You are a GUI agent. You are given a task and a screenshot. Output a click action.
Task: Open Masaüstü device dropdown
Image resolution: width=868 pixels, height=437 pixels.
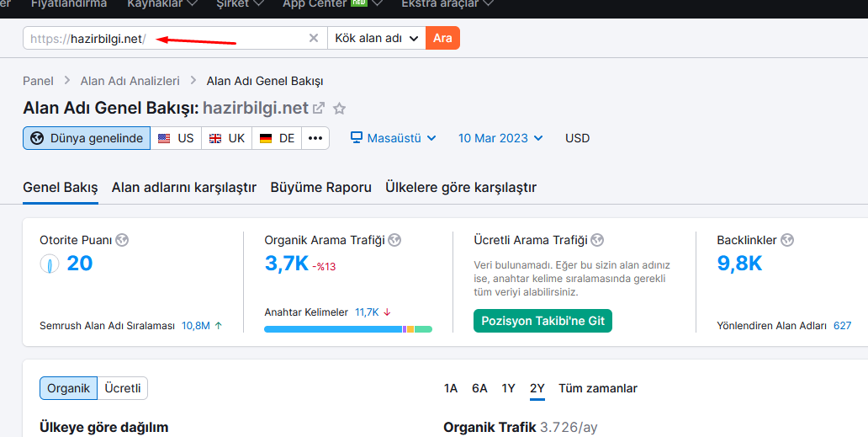pyautogui.click(x=394, y=138)
